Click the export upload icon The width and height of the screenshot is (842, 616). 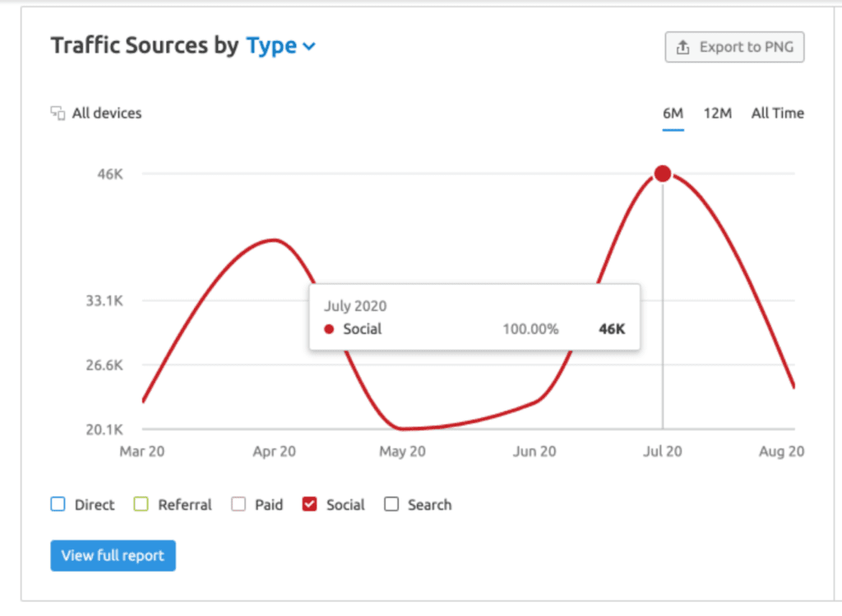coord(682,47)
